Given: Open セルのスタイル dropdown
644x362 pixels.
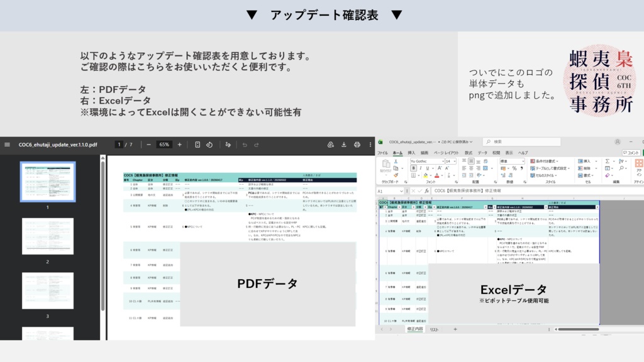Looking at the screenshot, I should (x=543, y=175).
